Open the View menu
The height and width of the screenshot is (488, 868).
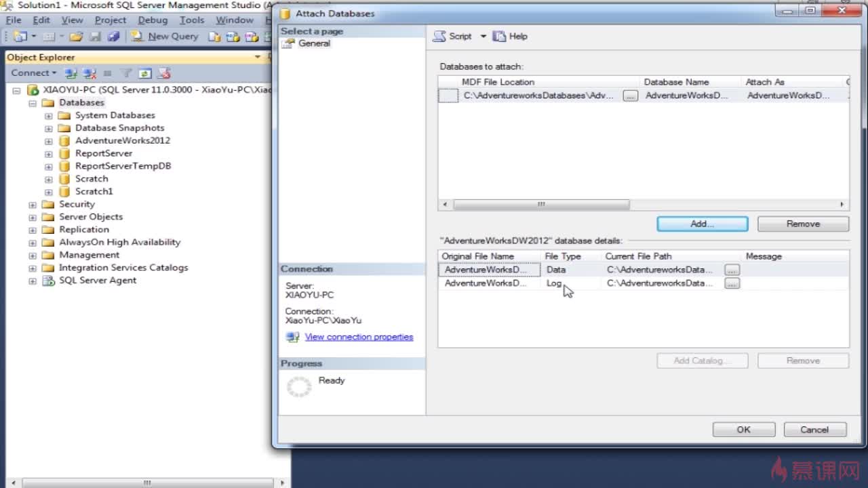pos(73,20)
